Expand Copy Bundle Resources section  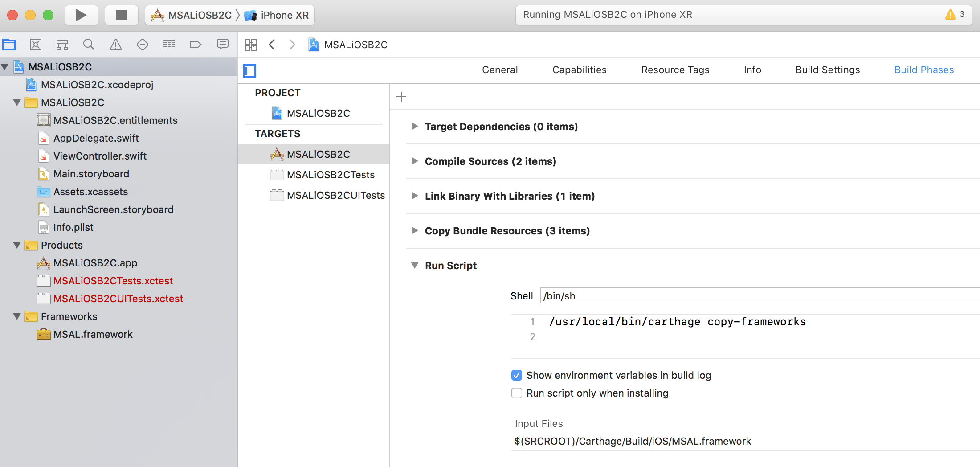(415, 231)
